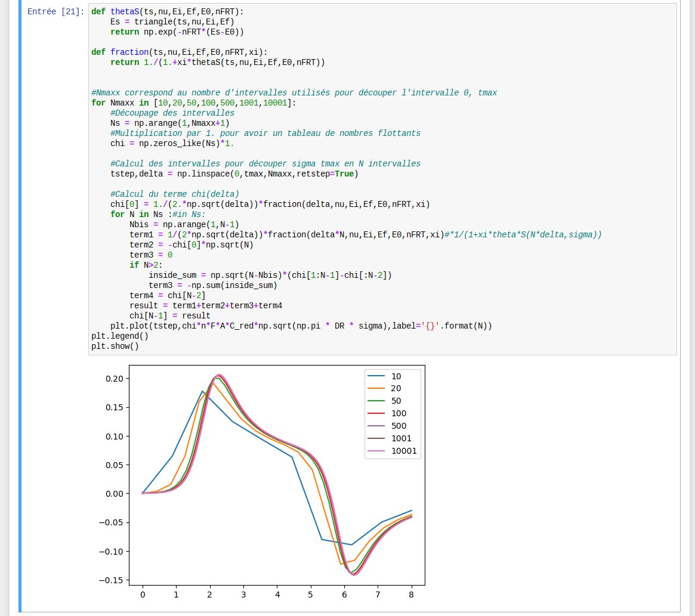Click the x-axis label 8

click(x=411, y=595)
